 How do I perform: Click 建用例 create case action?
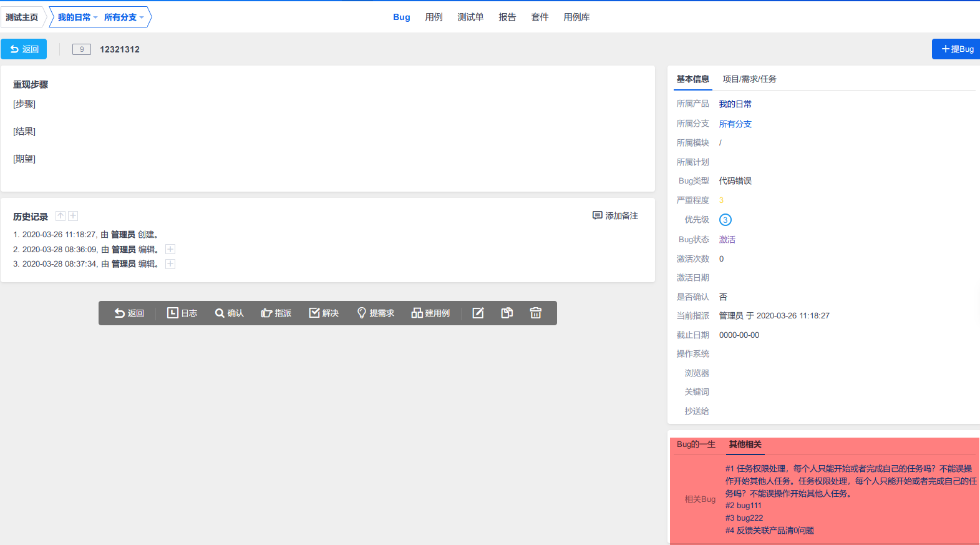pos(430,313)
